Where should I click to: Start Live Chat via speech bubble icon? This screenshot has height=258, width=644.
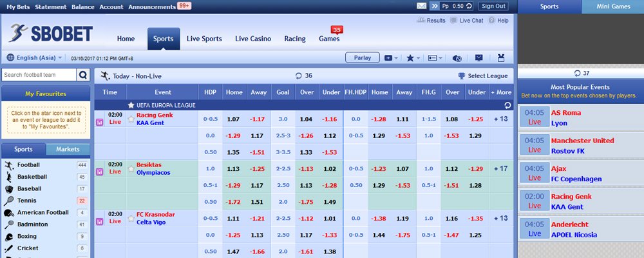[x=453, y=20]
